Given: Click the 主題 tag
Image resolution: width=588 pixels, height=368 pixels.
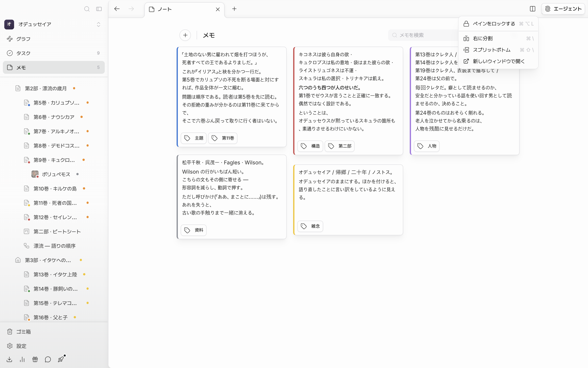Looking at the screenshot, I should point(194,138).
